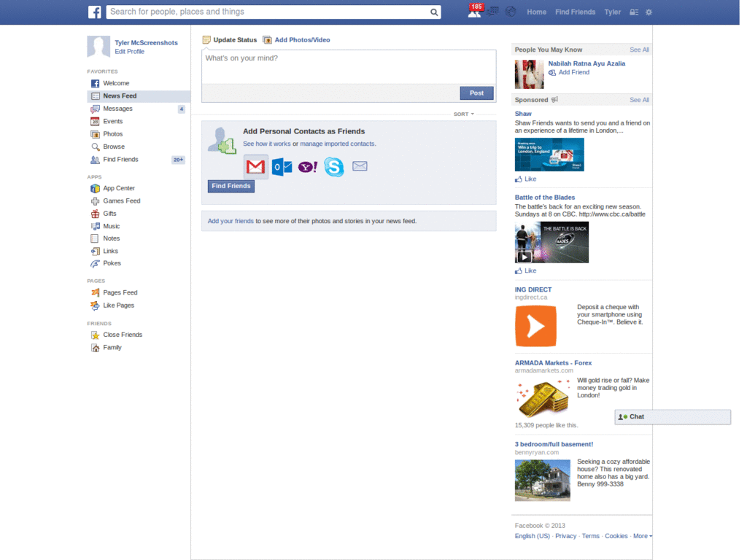Click the Family house icon
This screenshot has height=560, width=747.
click(x=96, y=348)
